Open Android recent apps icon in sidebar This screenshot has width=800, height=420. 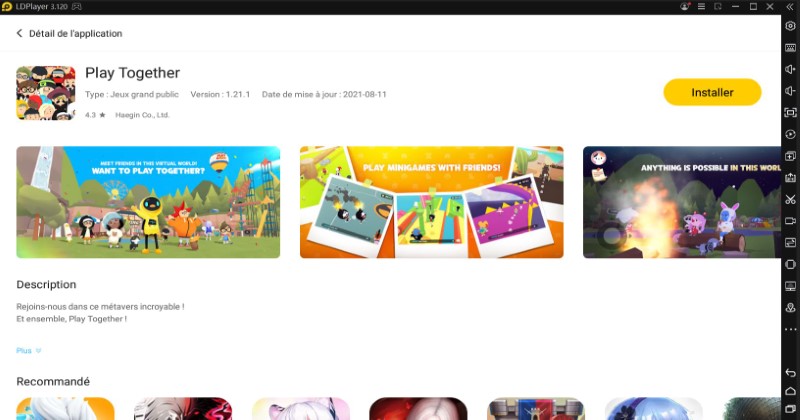click(x=790, y=409)
